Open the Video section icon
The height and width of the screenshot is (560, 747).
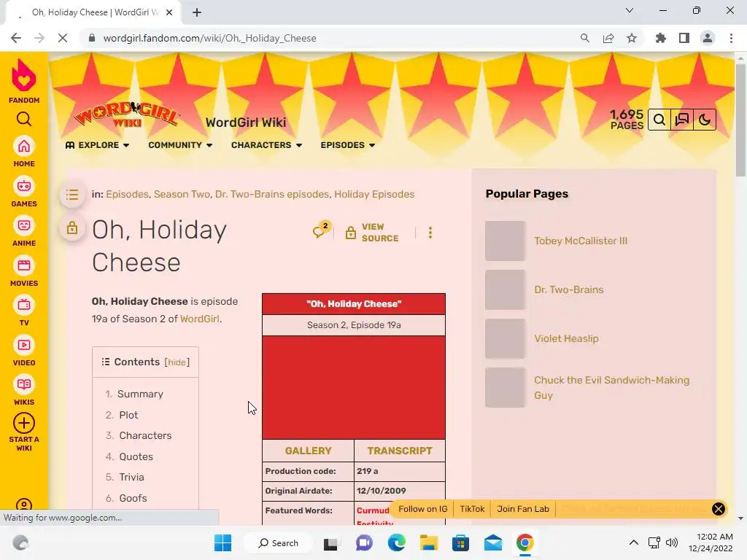[x=24, y=345]
